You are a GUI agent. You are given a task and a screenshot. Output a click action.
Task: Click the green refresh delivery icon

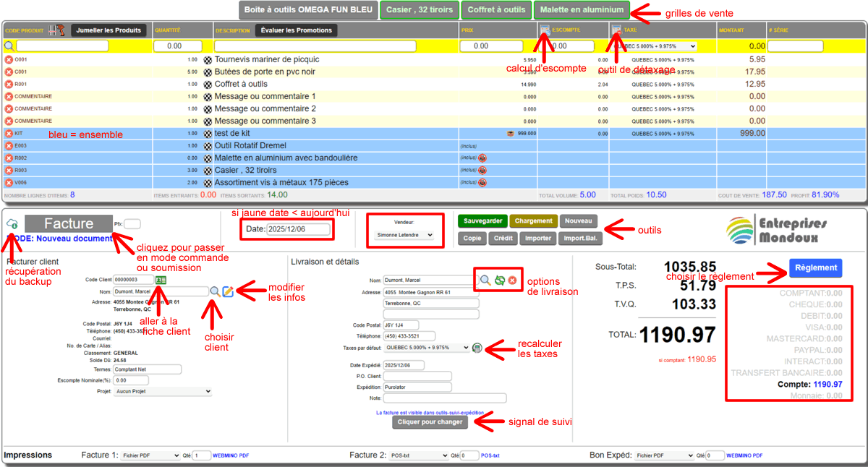click(x=499, y=280)
